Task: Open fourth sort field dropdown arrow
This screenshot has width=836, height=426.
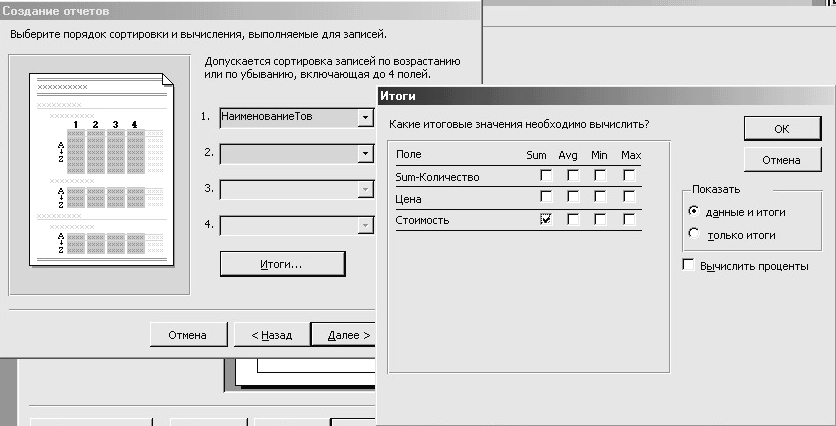Action: 364,225
